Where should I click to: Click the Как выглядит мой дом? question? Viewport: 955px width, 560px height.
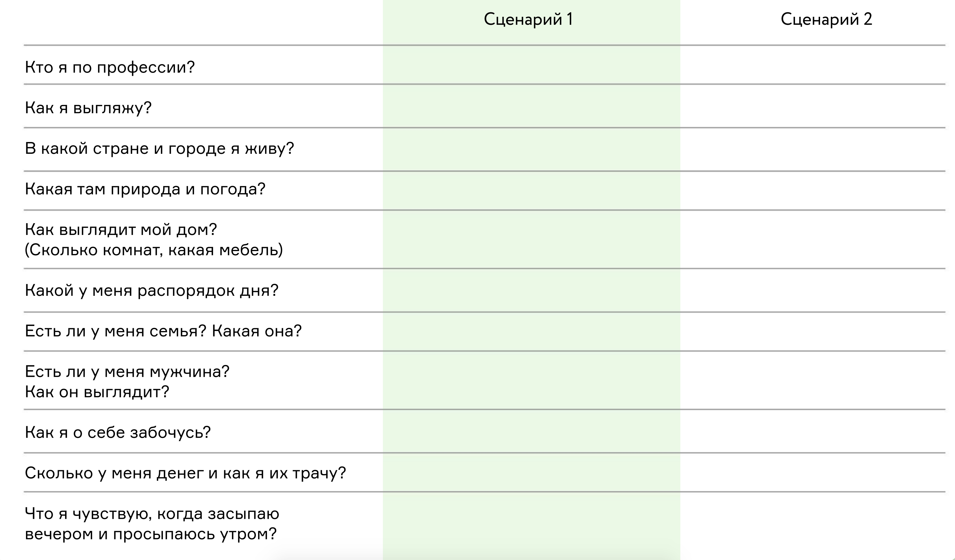point(121,230)
